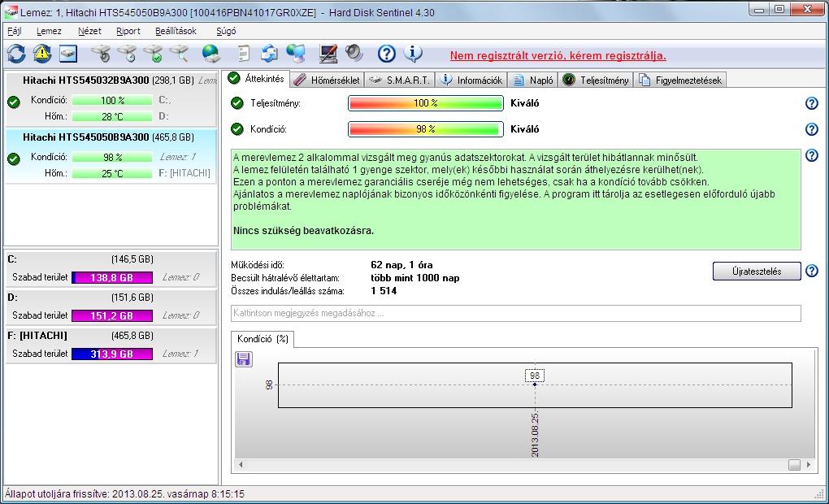Screen dimensions: 829x504
Task: Click the status bar Állapot utoljára frissítve text
Action: [x=125, y=494]
